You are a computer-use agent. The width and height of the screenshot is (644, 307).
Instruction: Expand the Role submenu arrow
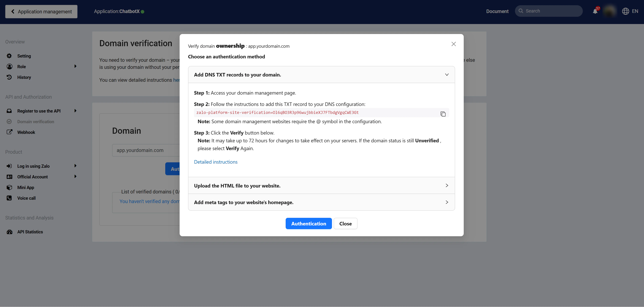(x=75, y=66)
